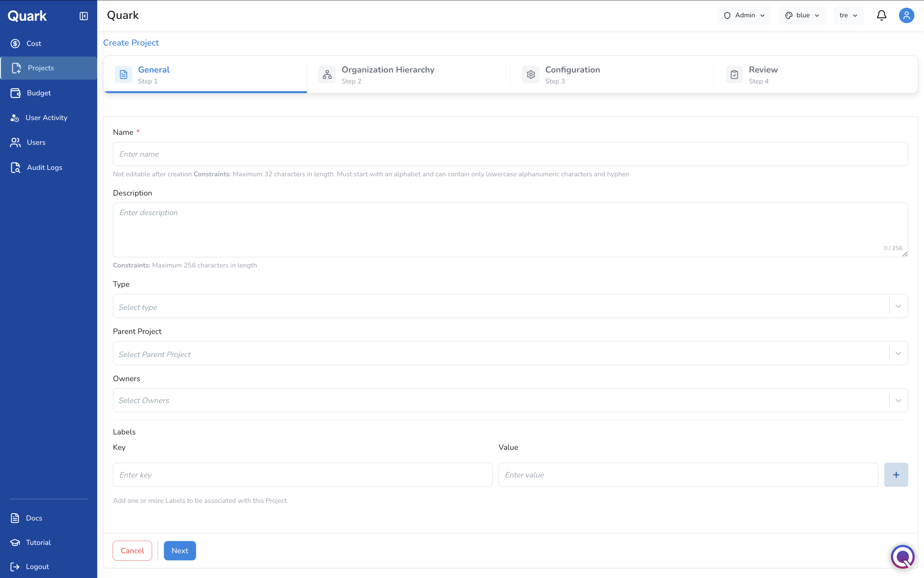Click the Quark logo in sidebar
The height and width of the screenshot is (578, 924).
pos(27,16)
